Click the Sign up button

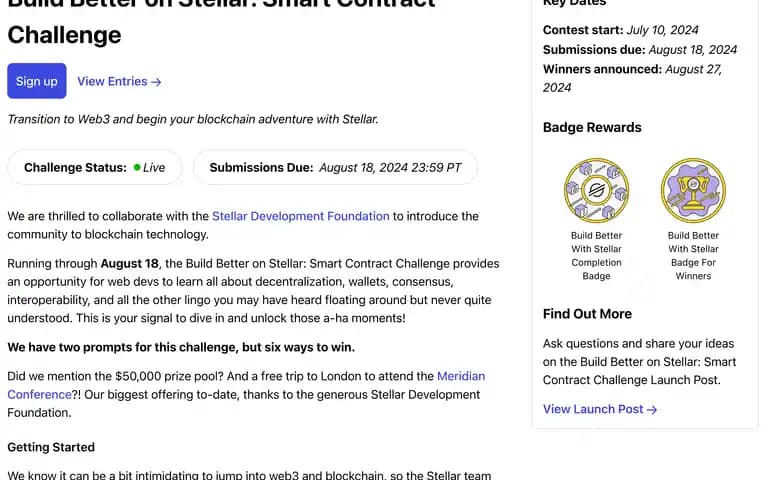pos(37,81)
